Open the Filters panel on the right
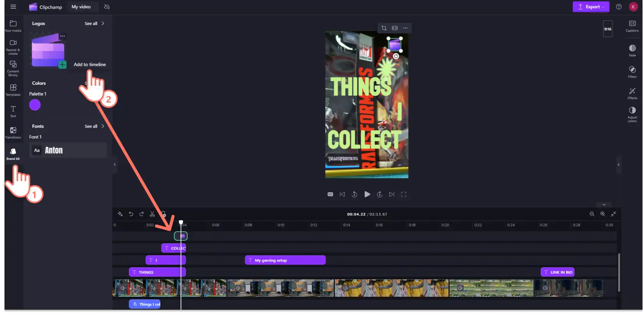 632,72
